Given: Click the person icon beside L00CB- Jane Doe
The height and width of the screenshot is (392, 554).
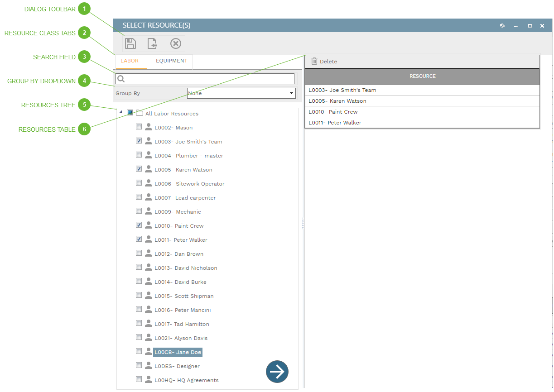Looking at the screenshot, I should click(x=148, y=351).
